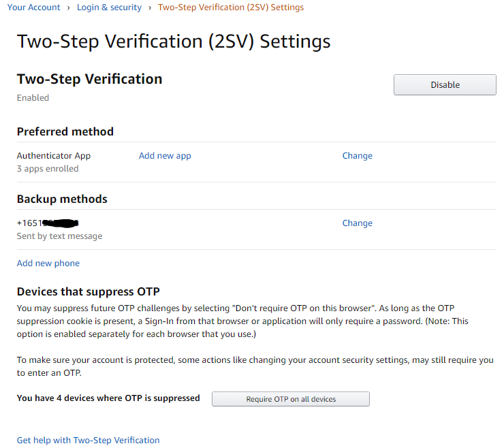Open the Your Account breadcrumb link
This screenshot has width=504, height=448.
pyautogui.click(x=34, y=7)
